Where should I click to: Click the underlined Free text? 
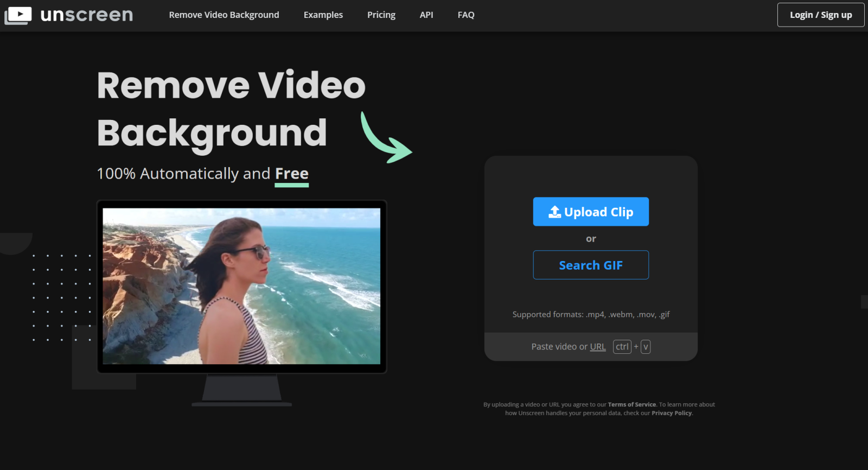[x=292, y=174]
